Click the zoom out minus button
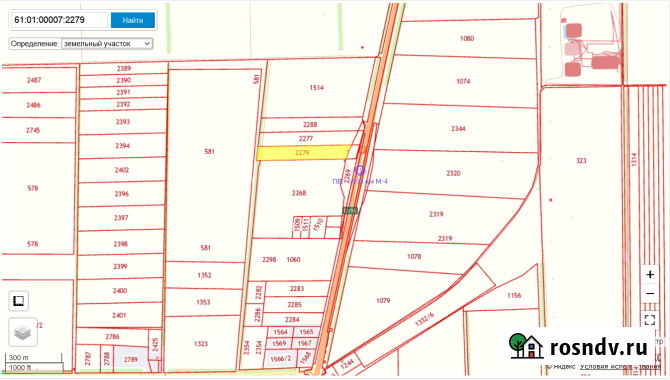 [650, 294]
